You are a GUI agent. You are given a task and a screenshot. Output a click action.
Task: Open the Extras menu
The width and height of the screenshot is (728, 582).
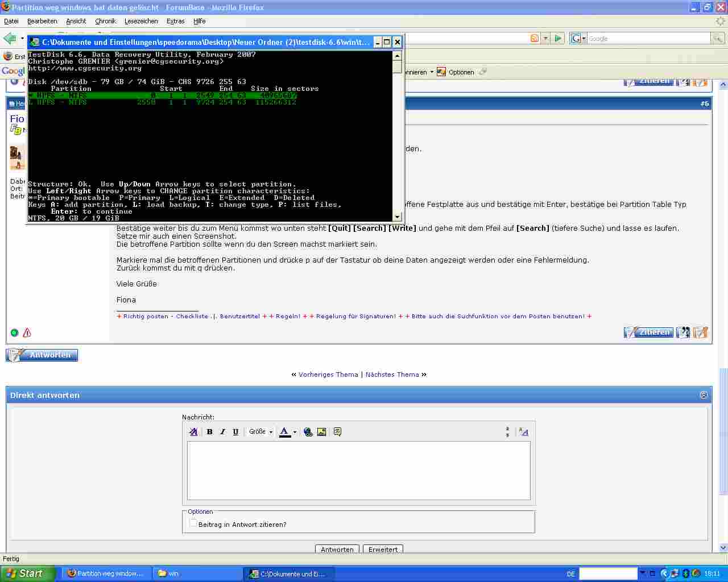coord(175,21)
